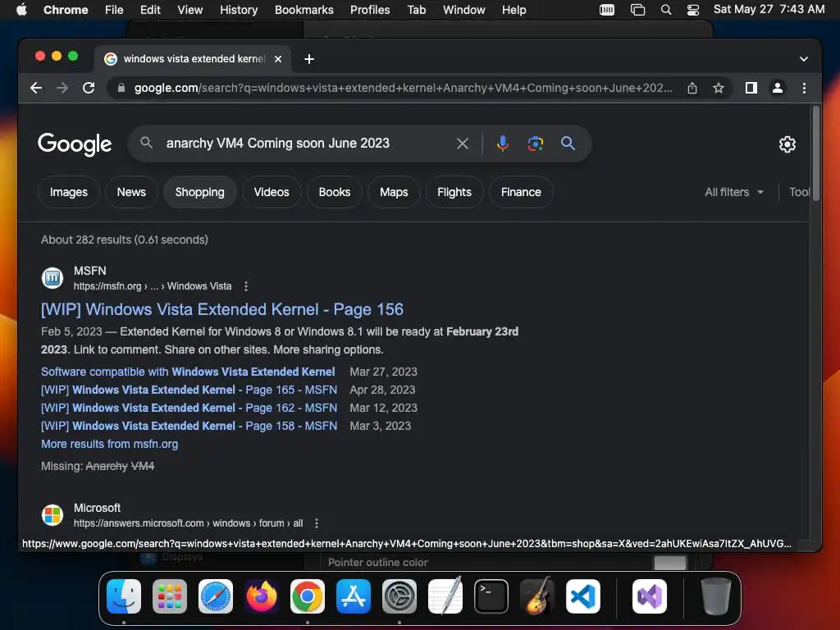Bookmark this page with the star

[x=719, y=88]
